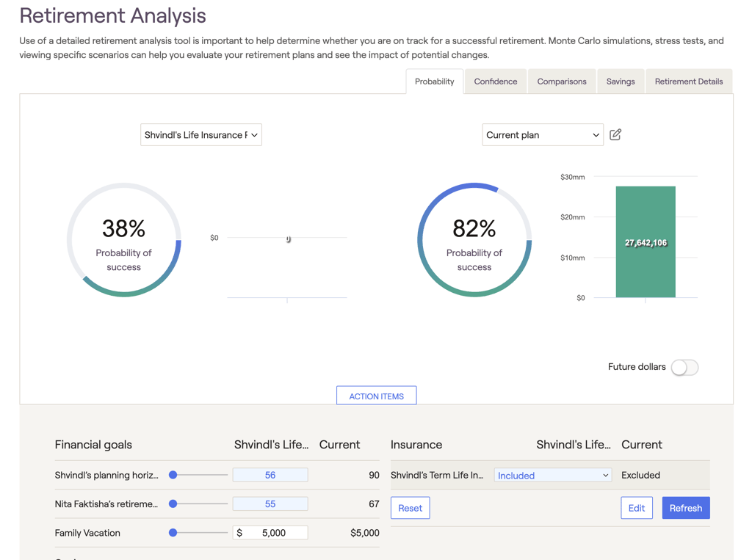Open Shvindl's Life Insurance scenario dropdown

click(201, 135)
